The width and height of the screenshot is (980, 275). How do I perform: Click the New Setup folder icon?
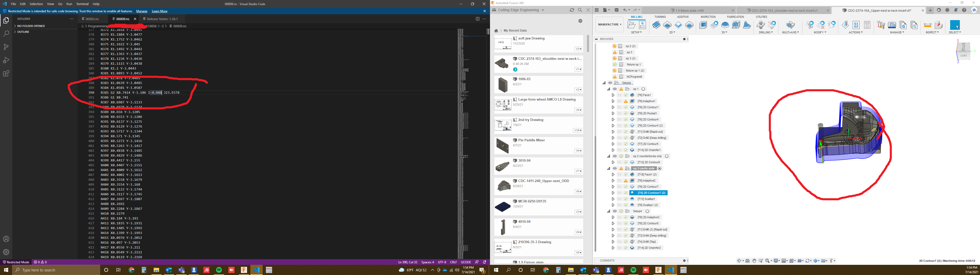632,25
